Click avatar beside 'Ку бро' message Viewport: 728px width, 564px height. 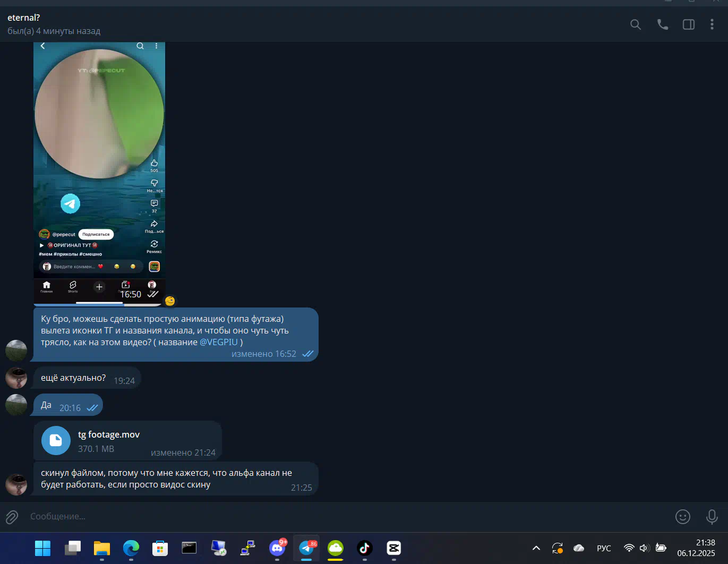pos(16,351)
